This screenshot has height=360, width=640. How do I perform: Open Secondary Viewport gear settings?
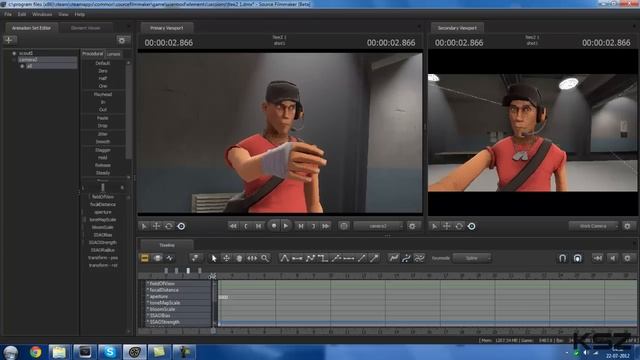point(628,226)
